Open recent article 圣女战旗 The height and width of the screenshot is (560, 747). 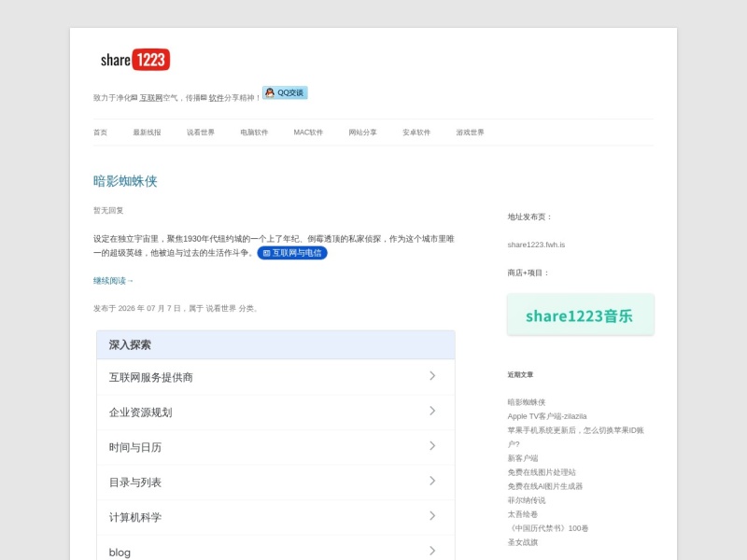pyautogui.click(x=523, y=542)
